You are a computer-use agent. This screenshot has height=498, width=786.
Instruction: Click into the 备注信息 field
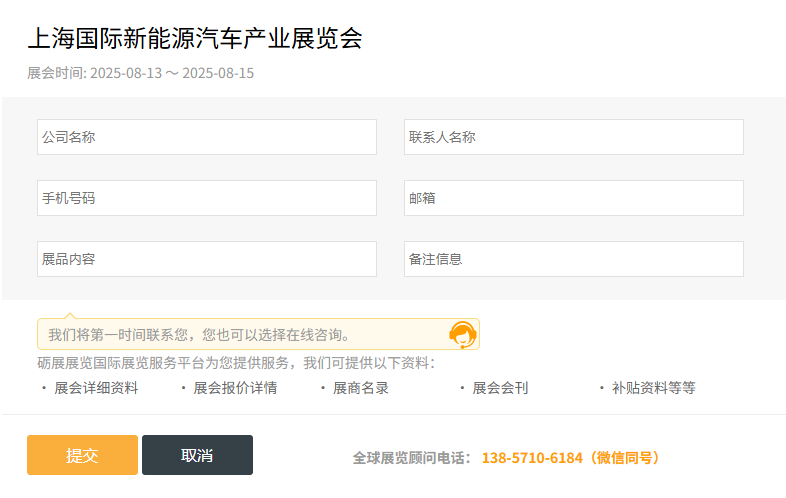tap(574, 259)
